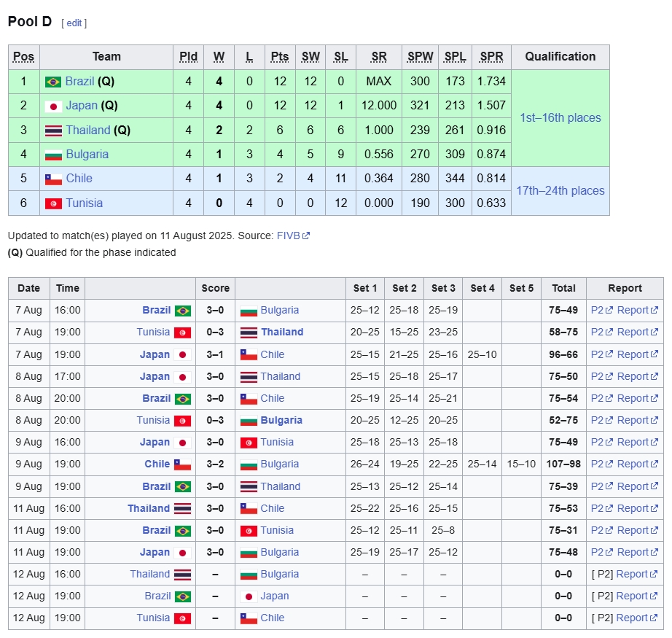Click Chile's flag in the 107–98 match row
This screenshot has height=638, width=672.
(182, 464)
